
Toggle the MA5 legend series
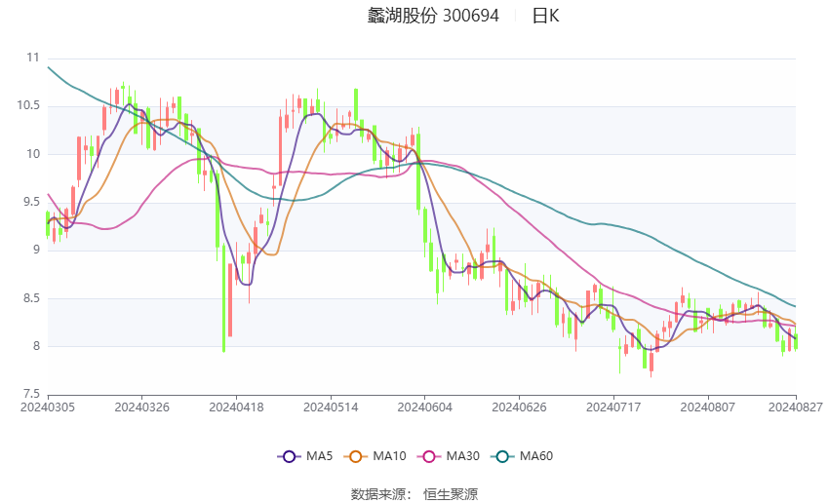tap(305, 456)
